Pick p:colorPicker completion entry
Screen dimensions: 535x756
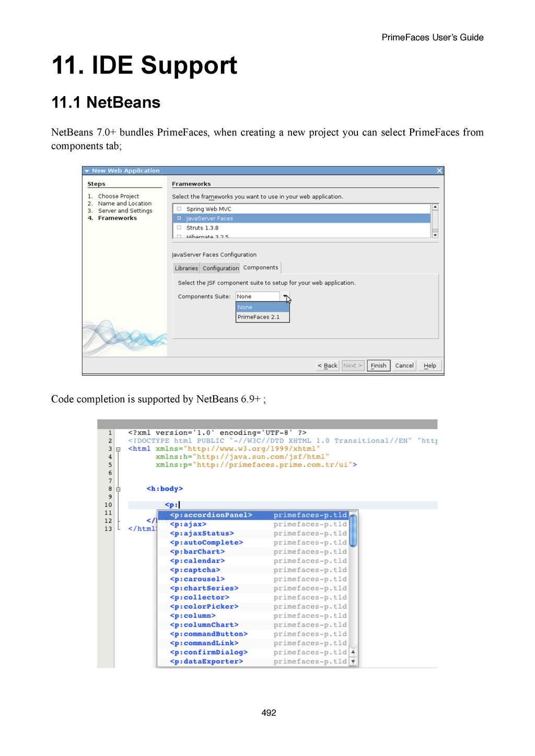click(x=253, y=607)
